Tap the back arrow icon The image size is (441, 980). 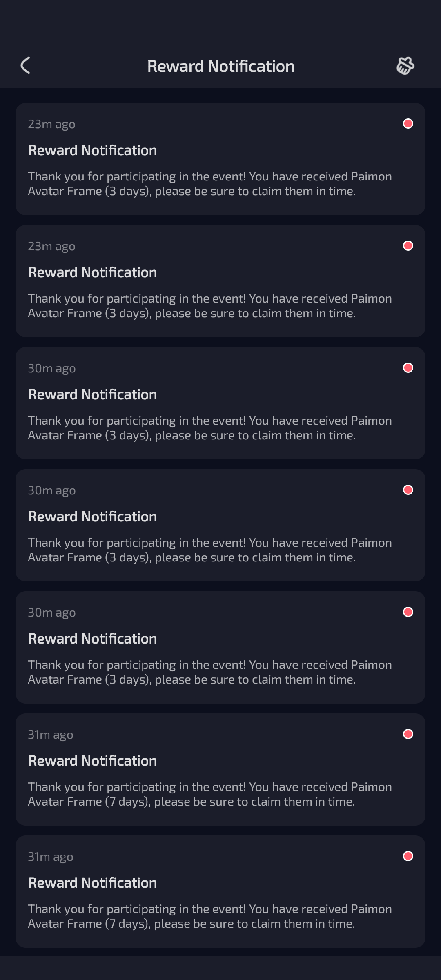[x=25, y=66]
